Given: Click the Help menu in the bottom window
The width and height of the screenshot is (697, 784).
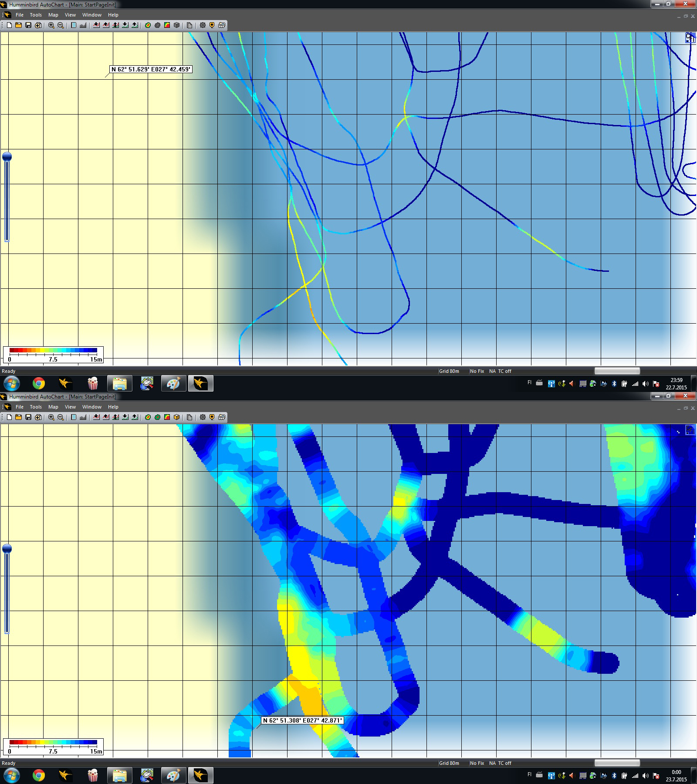Looking at the screenshot, I should pos(113,407).
